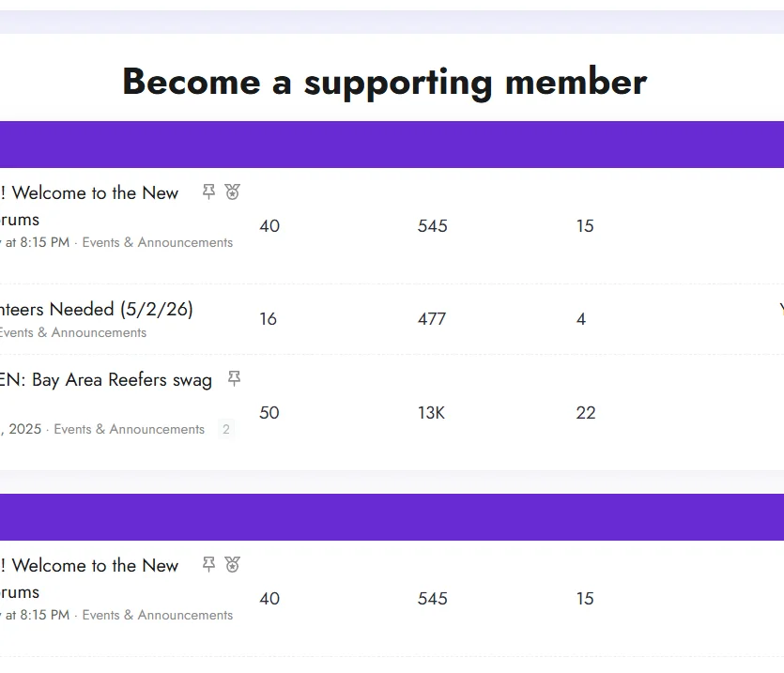Click the 22 count on the swag thread row
This screenshot has width=784, height=673.
point(586,413)
